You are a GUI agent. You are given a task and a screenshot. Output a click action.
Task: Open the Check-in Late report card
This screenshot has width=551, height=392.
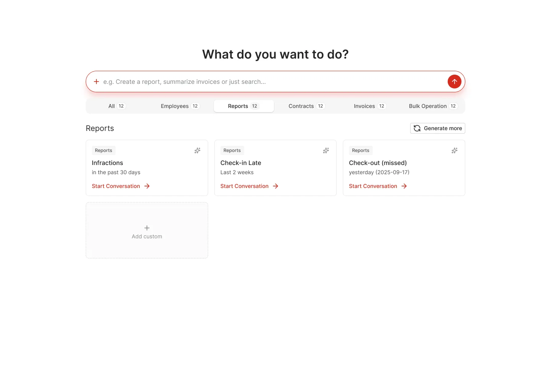(x=275, y=168)
